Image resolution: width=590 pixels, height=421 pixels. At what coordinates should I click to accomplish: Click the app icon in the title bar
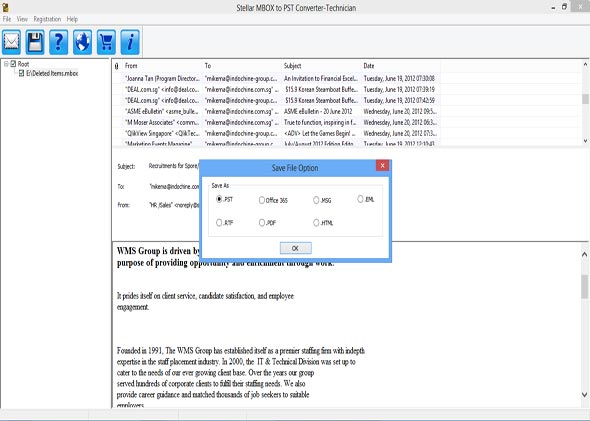tap(5, 7)
